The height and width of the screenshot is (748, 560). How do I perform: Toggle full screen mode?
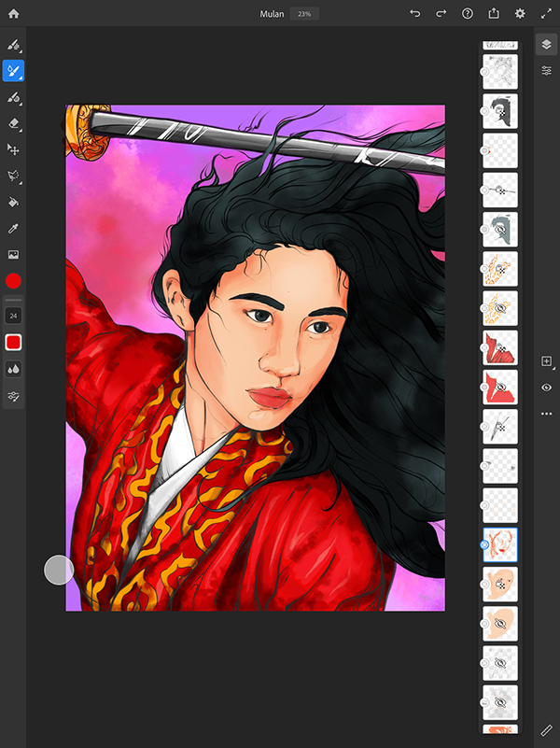(546, 13)
